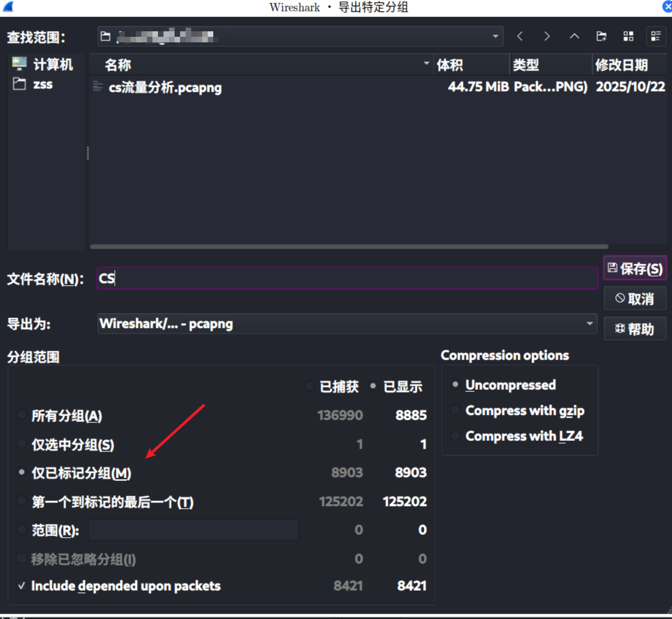Click the 8885 displayed packet count

[411, 415]
